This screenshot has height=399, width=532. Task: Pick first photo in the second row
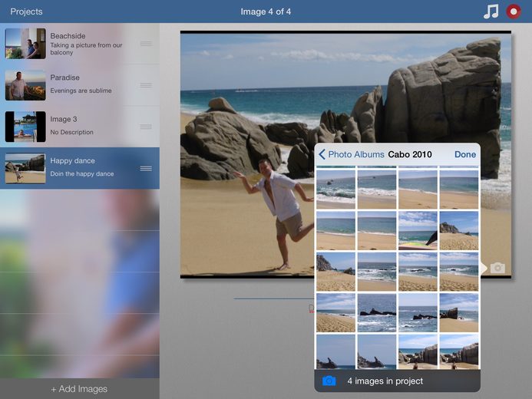coord(335,230)
